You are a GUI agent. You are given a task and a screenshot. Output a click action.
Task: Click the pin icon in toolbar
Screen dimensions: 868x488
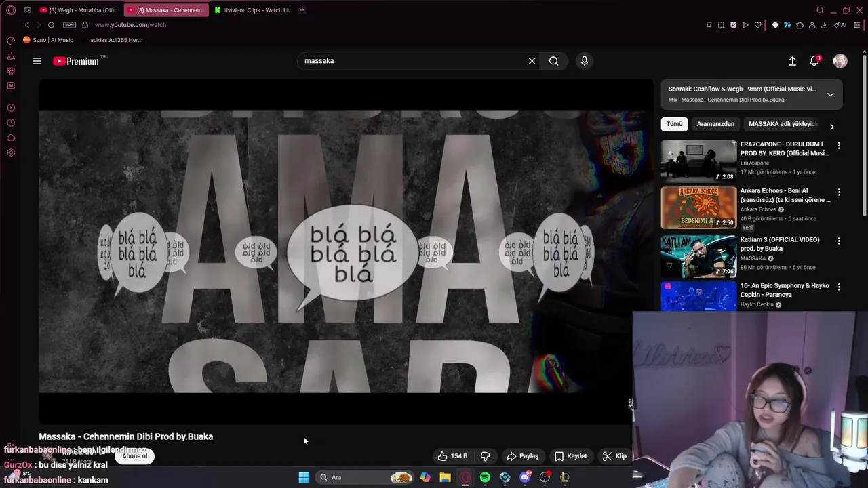709,25
